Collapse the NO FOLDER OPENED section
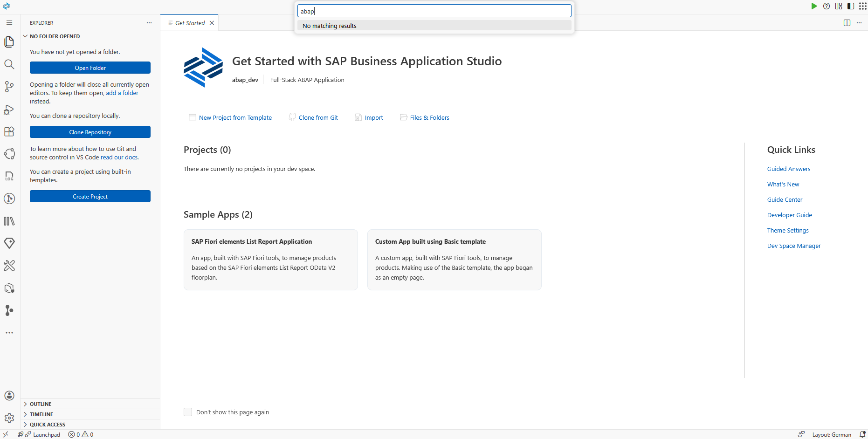Screen dimensions: 868x439 55,36
